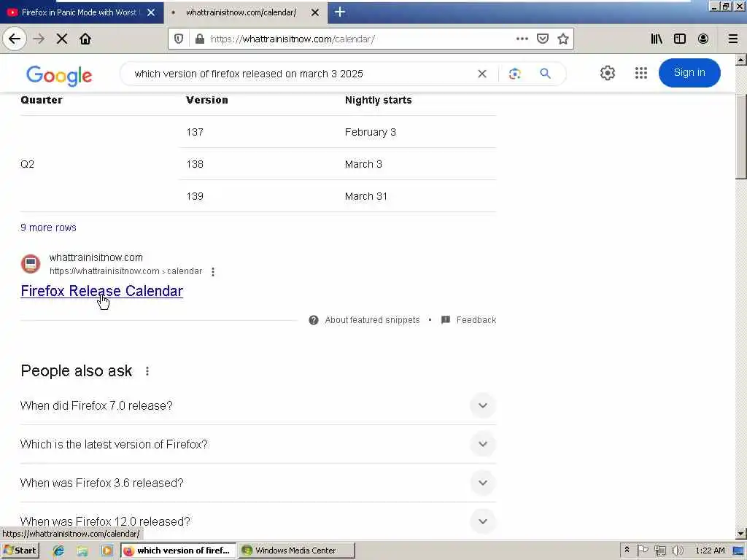Expand the '9 more rows' link

pos(48,227)
